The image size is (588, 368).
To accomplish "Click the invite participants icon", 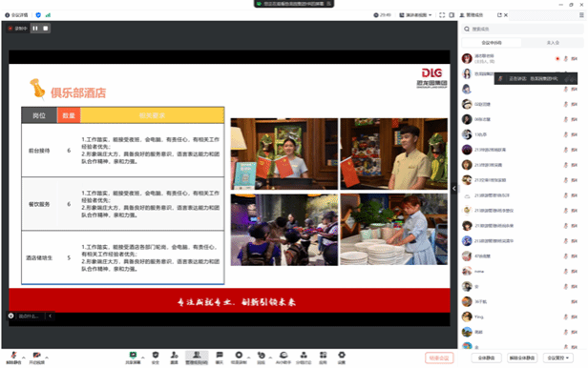I will click(x=174, y=358).
